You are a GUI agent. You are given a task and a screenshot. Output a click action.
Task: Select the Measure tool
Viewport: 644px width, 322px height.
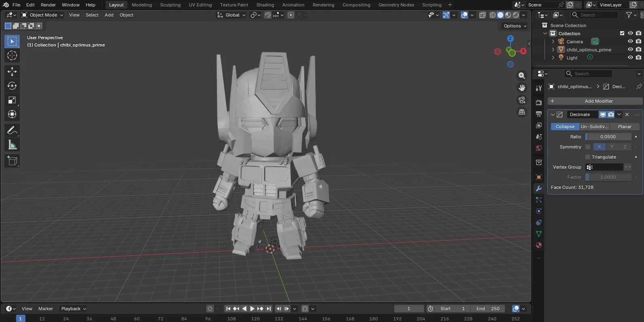pyautogui.click(x=12, y=145)
